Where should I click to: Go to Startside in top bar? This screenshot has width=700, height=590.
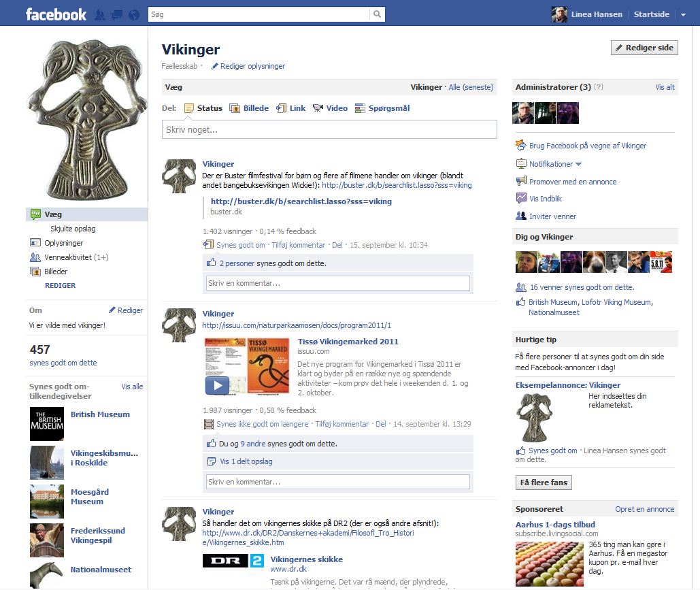(651, 14)
